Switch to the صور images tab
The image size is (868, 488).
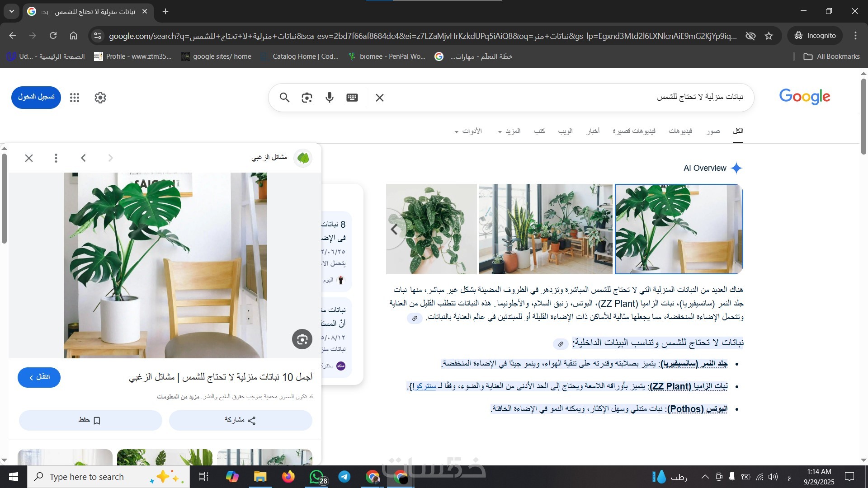713,131
